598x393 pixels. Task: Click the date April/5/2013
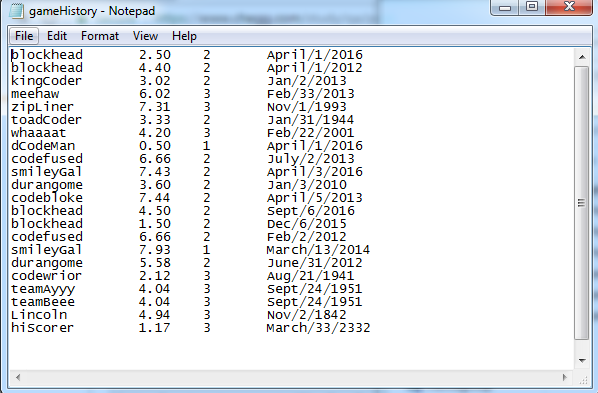pos(315,198)
